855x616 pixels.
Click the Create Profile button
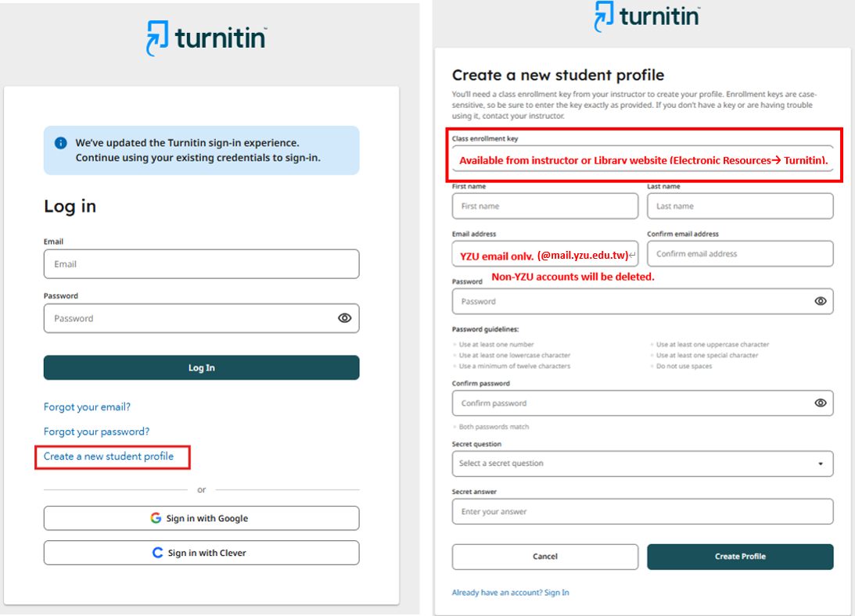click(x=740, y=557)
